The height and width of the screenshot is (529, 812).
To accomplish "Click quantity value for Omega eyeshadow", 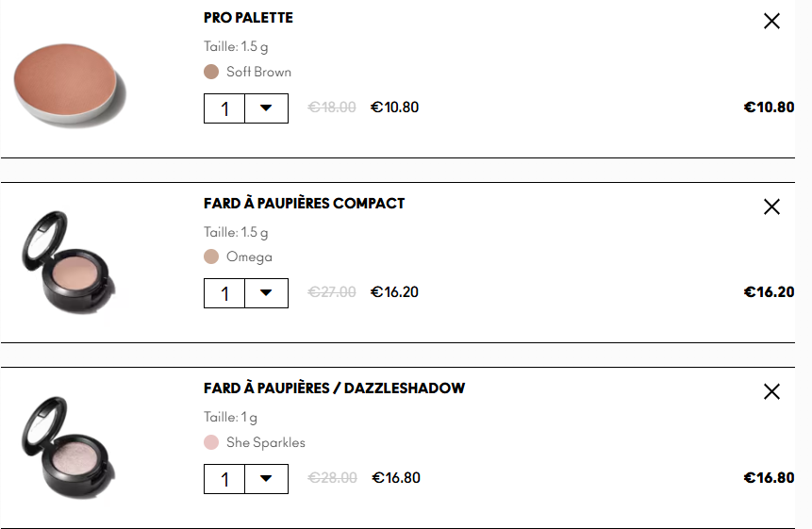I will 224,293.
